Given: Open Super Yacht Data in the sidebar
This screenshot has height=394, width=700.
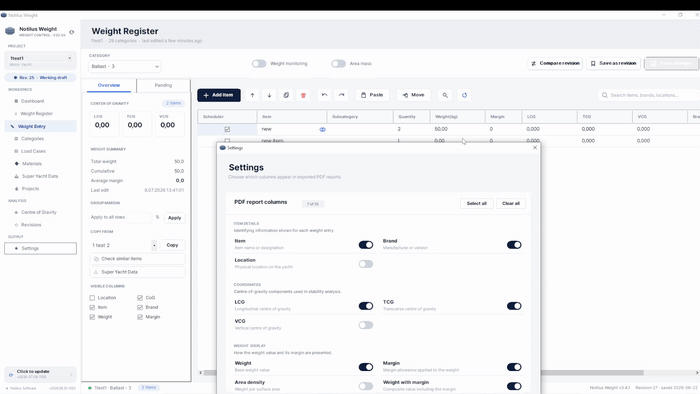Looking at the screenshot, I should click(x=39, y=176).
